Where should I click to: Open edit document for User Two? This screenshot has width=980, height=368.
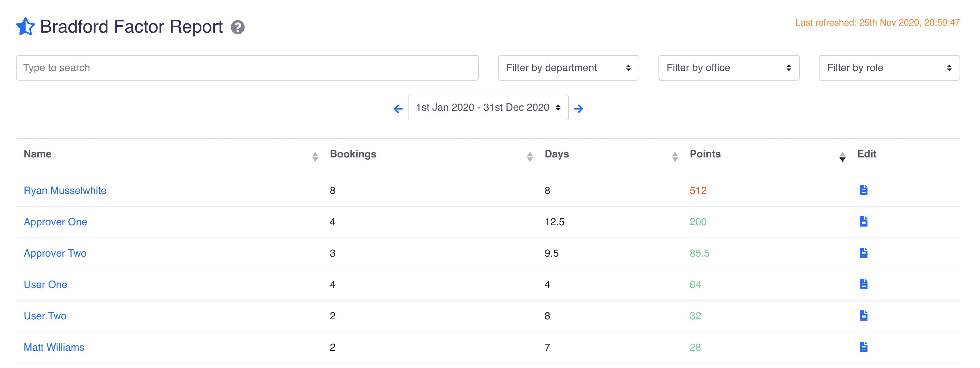(863, 316)
